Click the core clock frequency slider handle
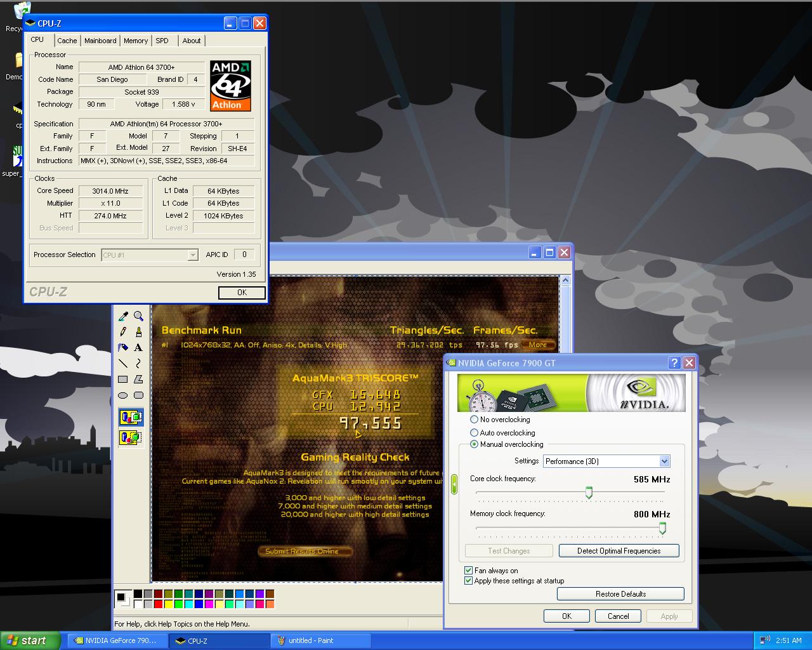The height and width of the screenshot is (650, 812). [x=589, y=493]
